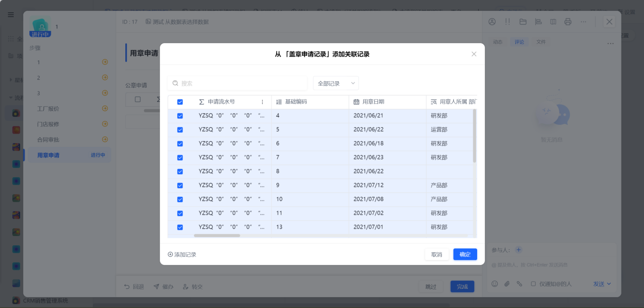Open the 合同审批 step
644x308 pixels.
pos(70,140)
